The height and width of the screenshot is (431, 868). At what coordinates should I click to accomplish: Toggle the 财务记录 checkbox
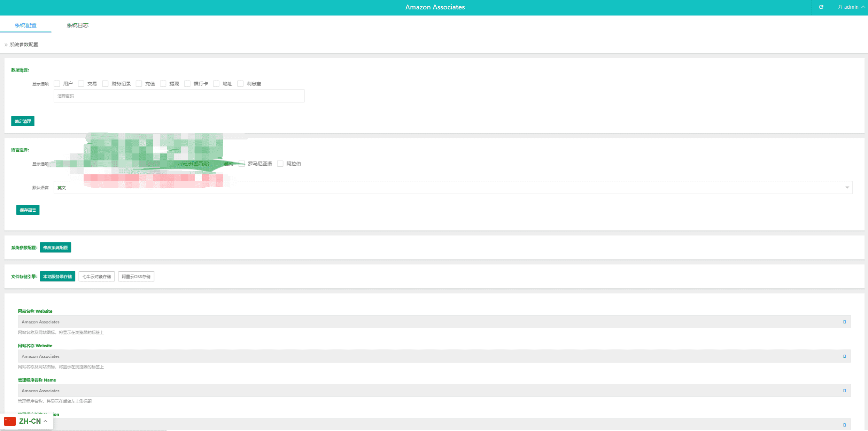(105, 84)
